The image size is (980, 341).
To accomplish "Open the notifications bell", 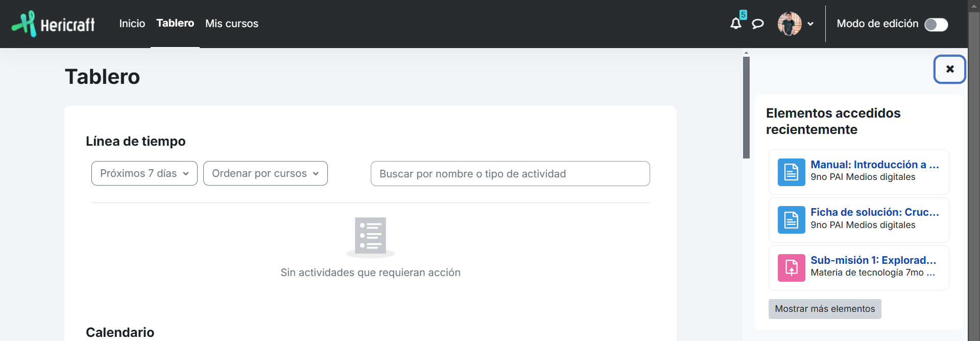I will [x=735, y=24].
